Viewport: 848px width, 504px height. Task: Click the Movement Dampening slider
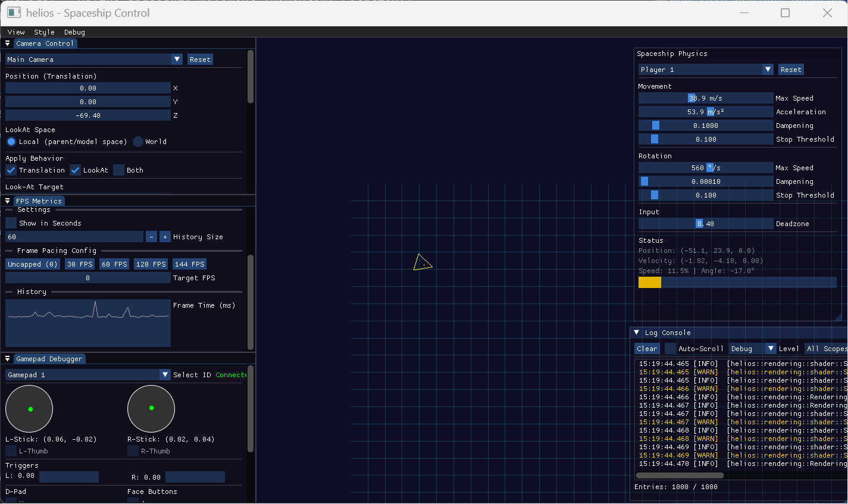[x=705, y=126]
